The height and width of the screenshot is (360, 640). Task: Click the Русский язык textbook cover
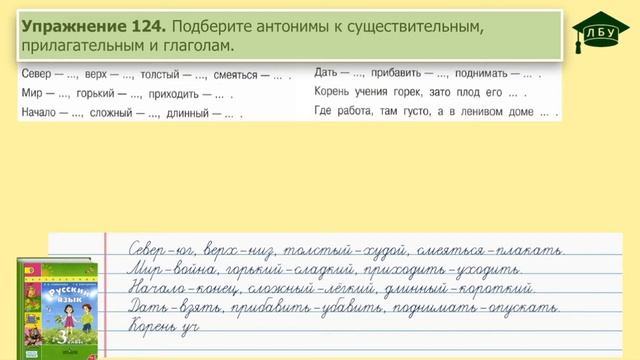[x=58, y=309]
